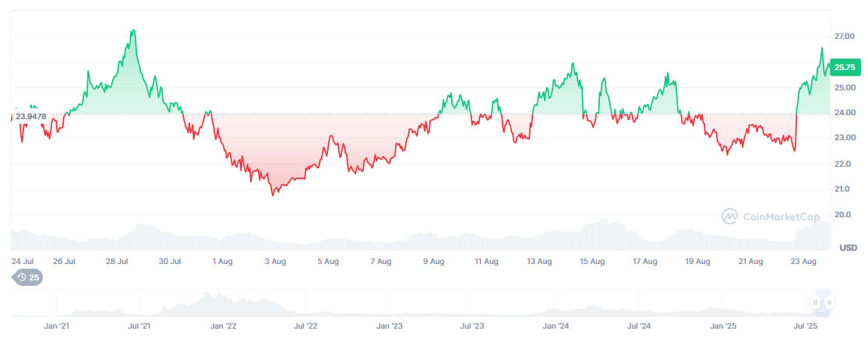Select the 13 Aug date on the axis
Image resolution: width=868 pixels, height=338 pixels.
click(x=539, y=262)
